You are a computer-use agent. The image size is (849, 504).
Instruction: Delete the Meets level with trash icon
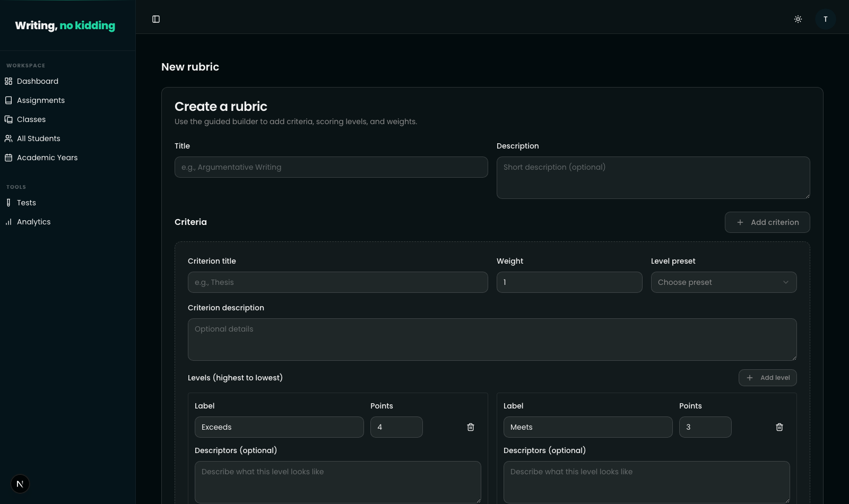coord(779,427)
